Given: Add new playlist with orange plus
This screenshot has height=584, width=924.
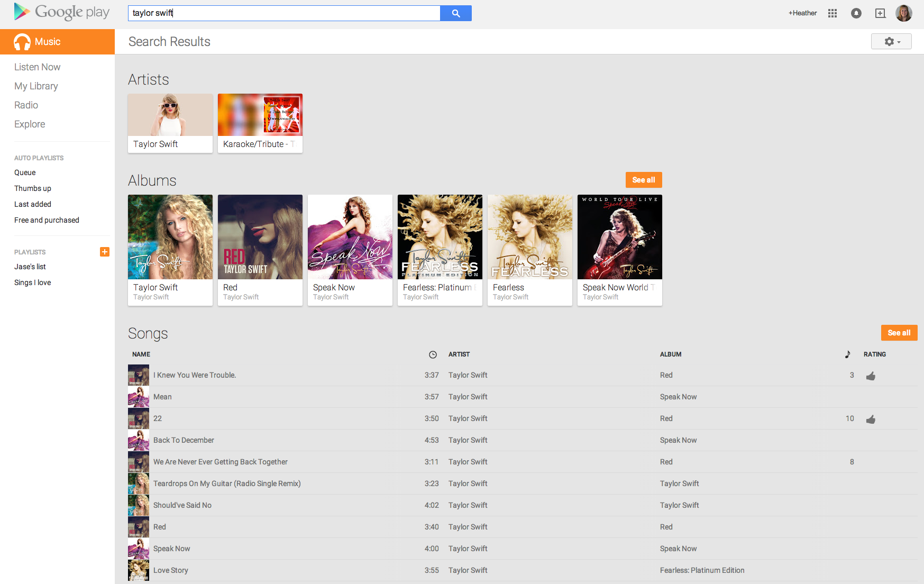Looking at the screenshot, I should (x=105, y=252).
